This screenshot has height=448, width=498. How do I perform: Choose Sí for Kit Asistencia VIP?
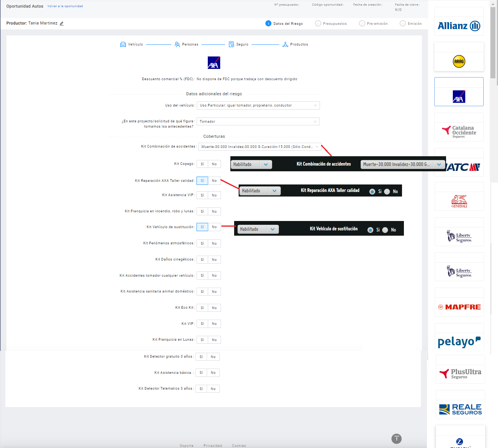click(202, 195)
